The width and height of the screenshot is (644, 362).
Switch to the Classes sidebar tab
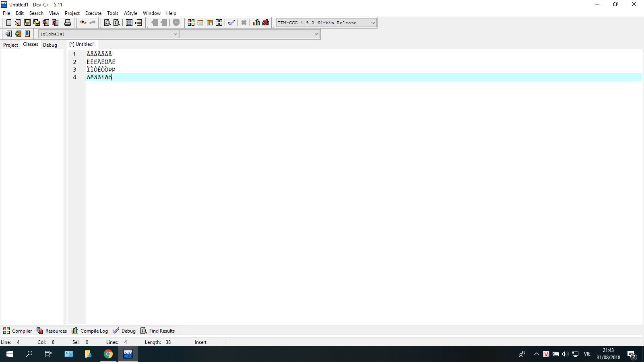click(31, 44)
